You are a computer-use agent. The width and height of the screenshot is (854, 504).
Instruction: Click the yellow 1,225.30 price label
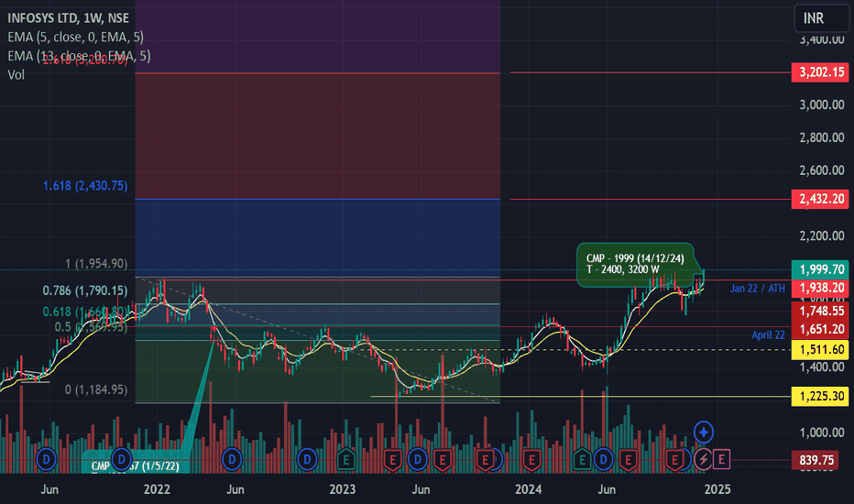(820, 396)
